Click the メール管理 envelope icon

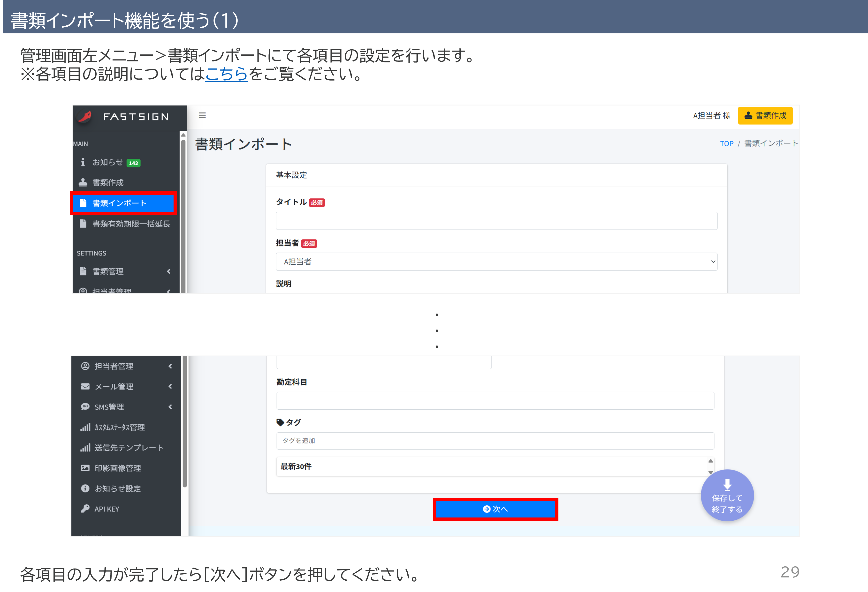point(85,386)
